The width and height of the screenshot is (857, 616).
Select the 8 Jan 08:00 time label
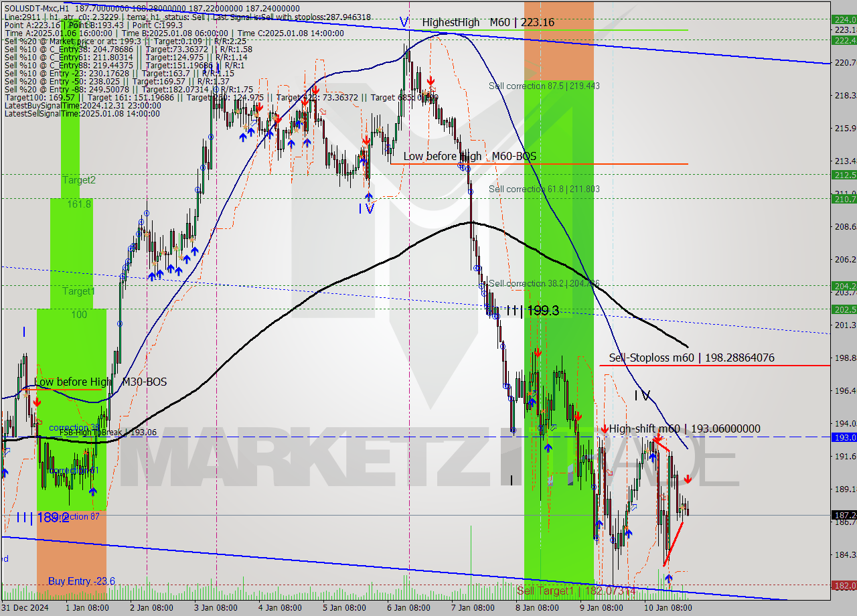(x=538, y=608)
